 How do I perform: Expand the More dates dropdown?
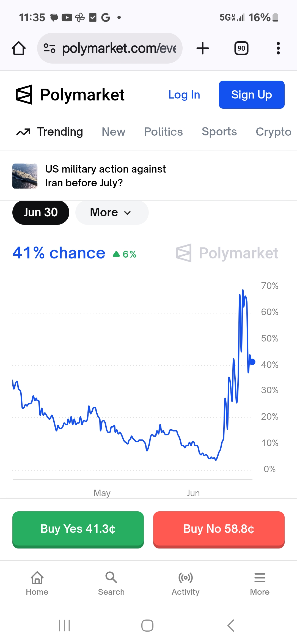pos(112,212)
